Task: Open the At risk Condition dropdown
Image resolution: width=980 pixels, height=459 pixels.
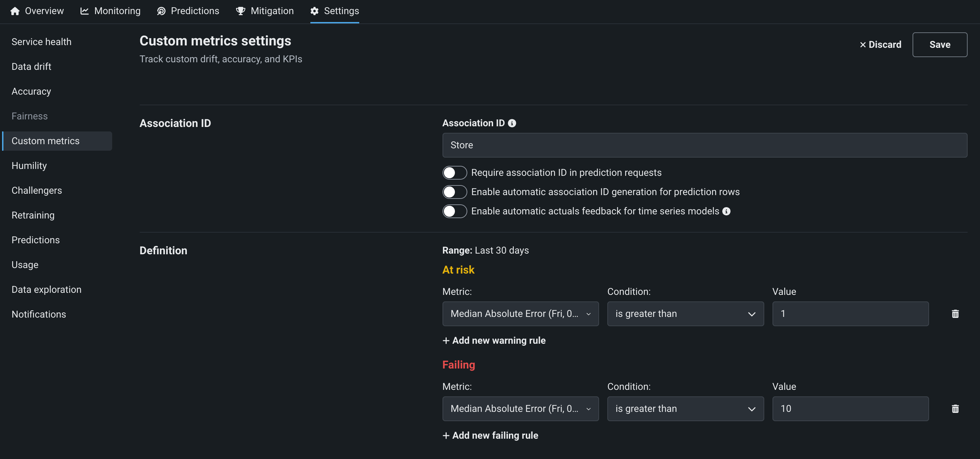Action: tap(685, 314)
